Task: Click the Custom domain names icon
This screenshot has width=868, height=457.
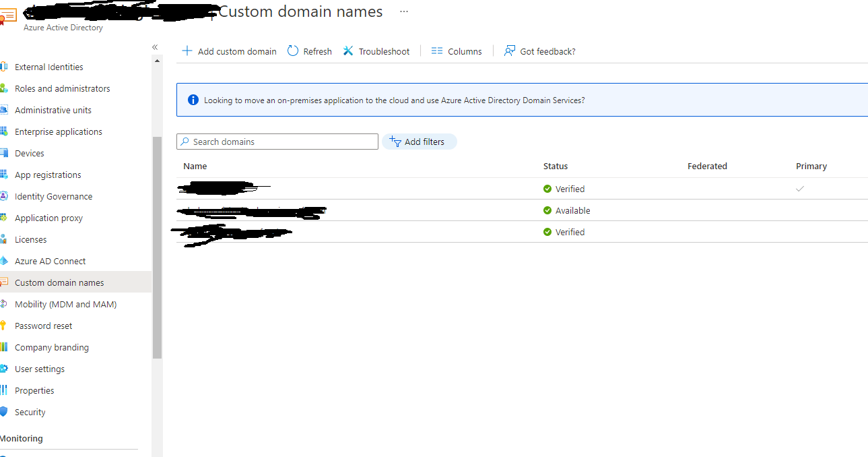Action: [x=4, y=282]
